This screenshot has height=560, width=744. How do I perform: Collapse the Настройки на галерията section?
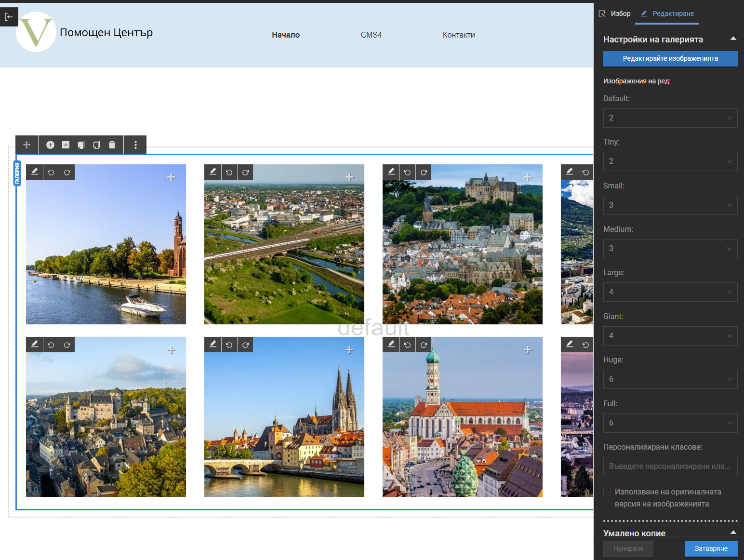[x=733, y=39]
